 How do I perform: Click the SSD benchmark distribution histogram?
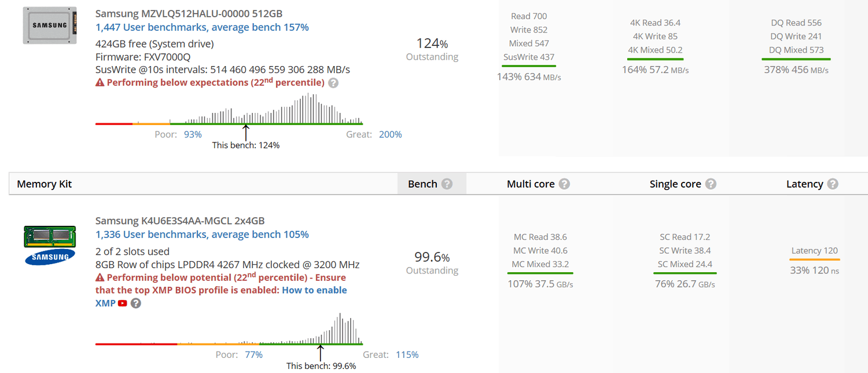pos(229,109)
